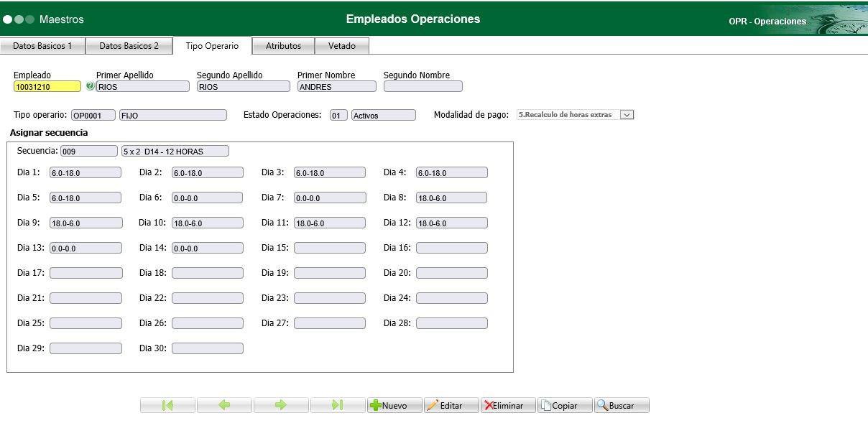Image resolution: width=868 pixels, height=436 pixels.
Task: Click the Tipo operario description FIJO field
Action: [173, 115]
